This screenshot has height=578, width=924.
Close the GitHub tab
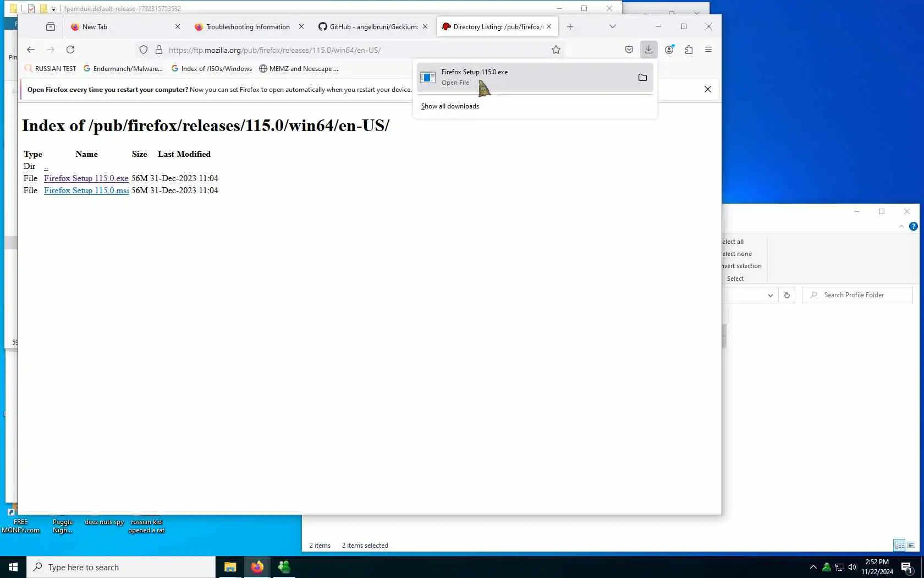(x=425, y=26)
